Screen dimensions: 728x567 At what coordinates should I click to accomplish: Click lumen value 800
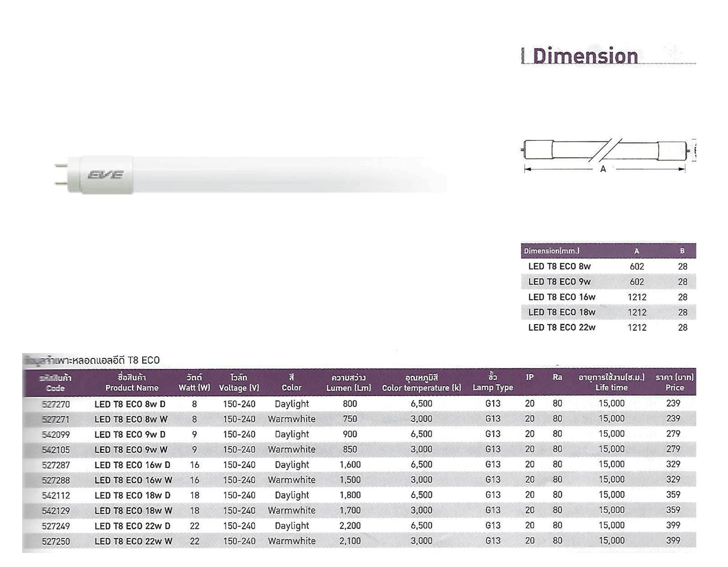350,404
